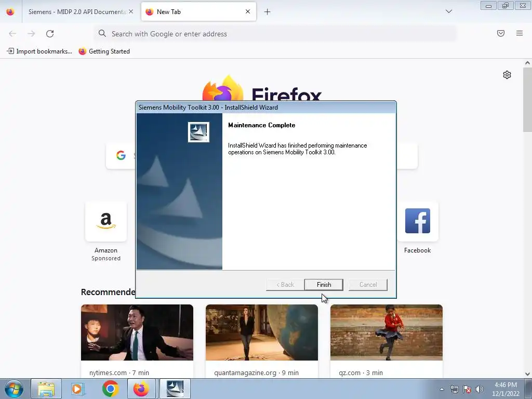Click the search magnifier icon in address bar

pos(102,33)
